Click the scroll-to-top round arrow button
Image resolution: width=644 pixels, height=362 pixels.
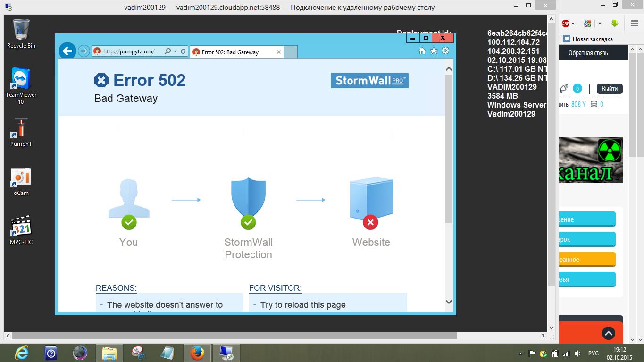tap(609, 334)
